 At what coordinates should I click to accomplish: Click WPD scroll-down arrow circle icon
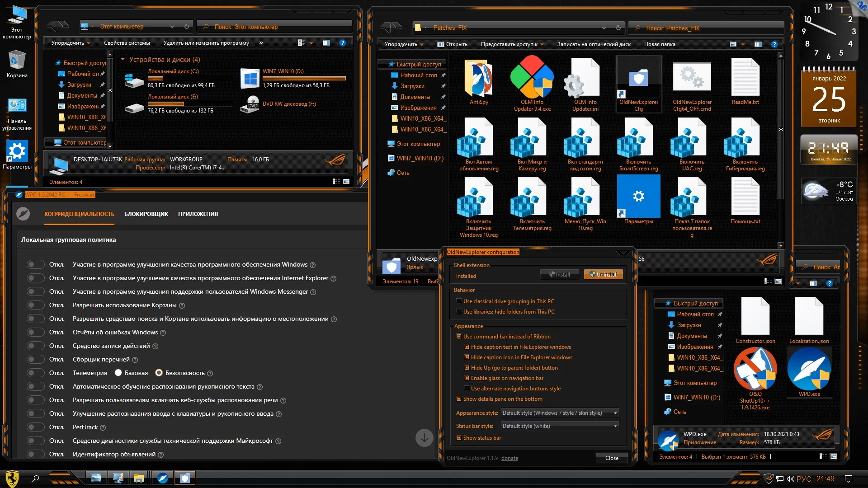point(424,438)
